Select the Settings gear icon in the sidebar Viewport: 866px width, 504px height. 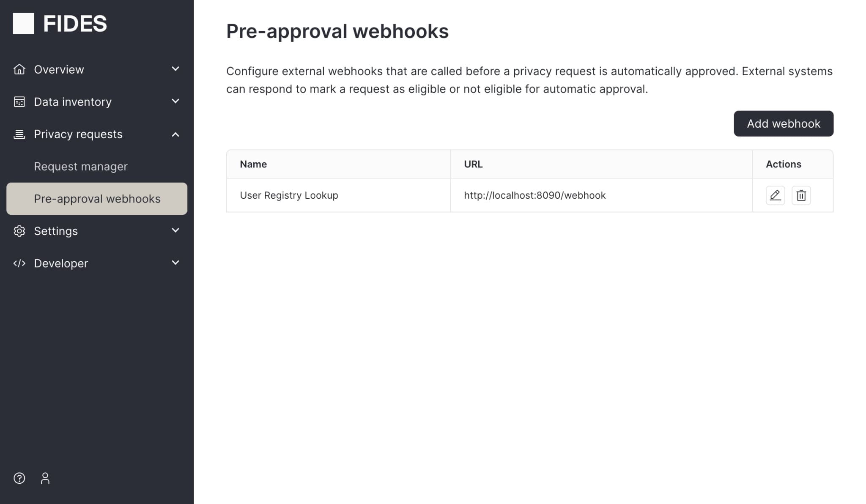pyautogui.click(x=19, y=231)
